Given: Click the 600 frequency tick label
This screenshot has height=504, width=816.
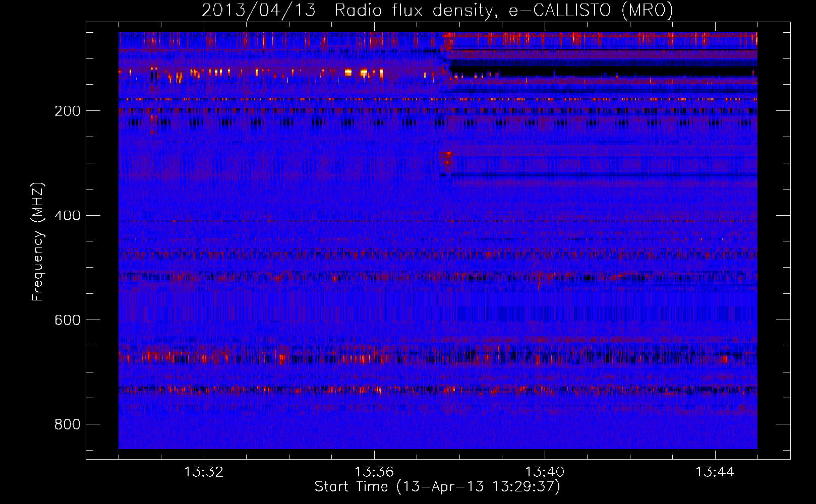Looking at the screenshot, I should point(68,321).
